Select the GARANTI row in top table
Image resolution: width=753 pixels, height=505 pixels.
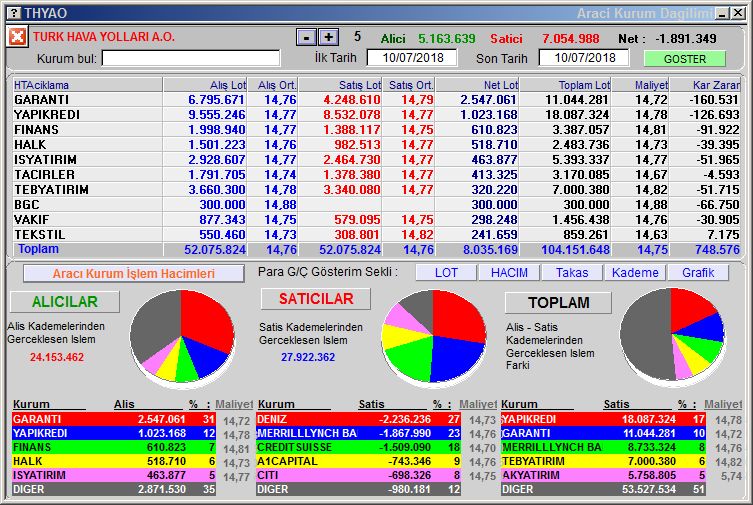pos(376,100)
